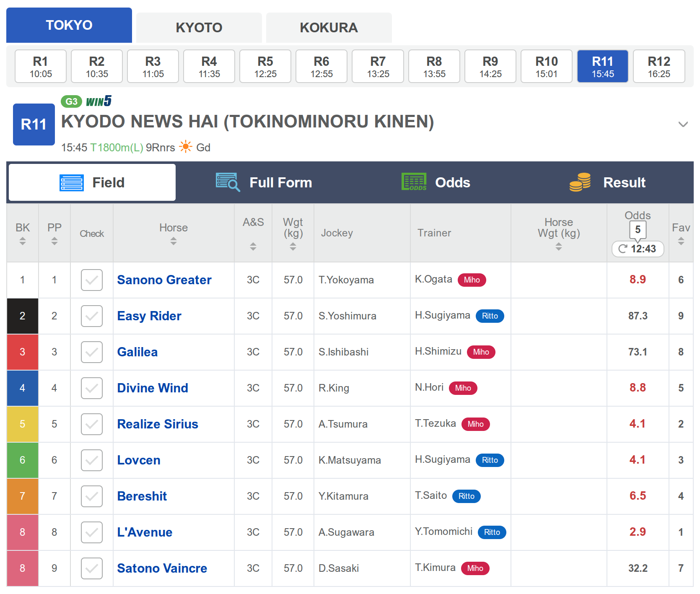Click the Field list icon

tap(71, 183)
